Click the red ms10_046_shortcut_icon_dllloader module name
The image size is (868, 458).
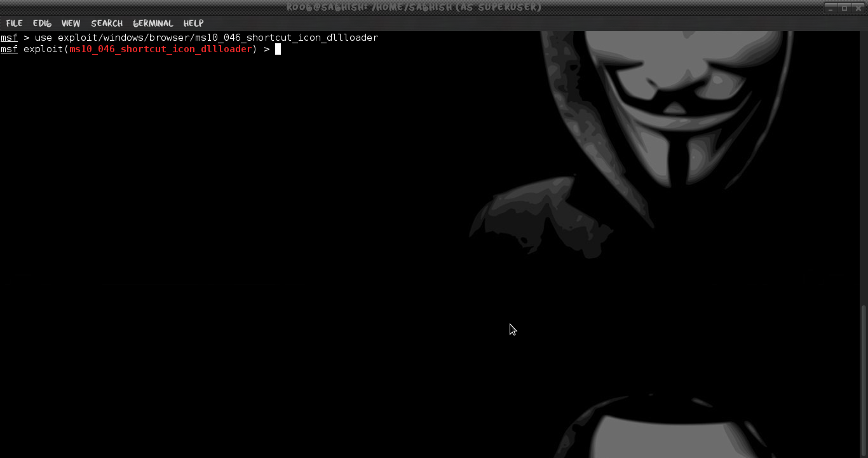pyautogui.click(x=161, y=49)
